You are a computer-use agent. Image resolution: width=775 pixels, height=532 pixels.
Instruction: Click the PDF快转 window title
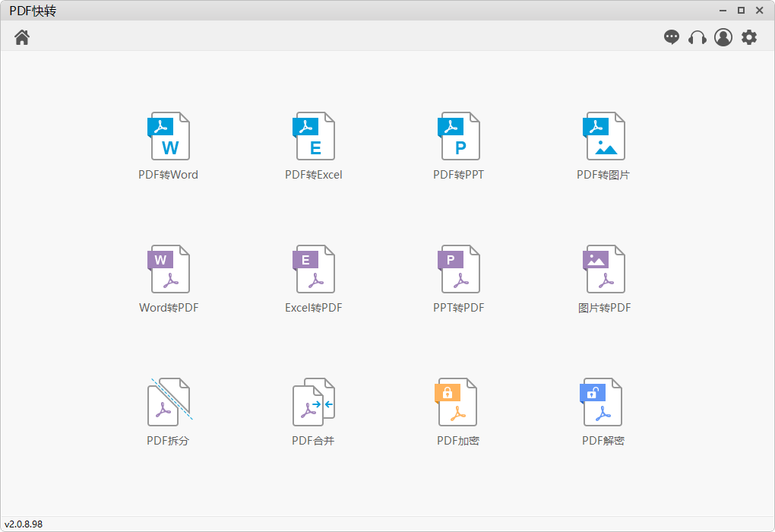click(33, 11)
